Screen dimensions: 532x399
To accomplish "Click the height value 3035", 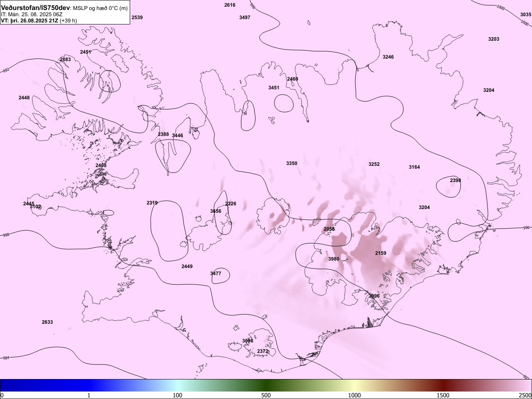I will [x=526, y=15].
